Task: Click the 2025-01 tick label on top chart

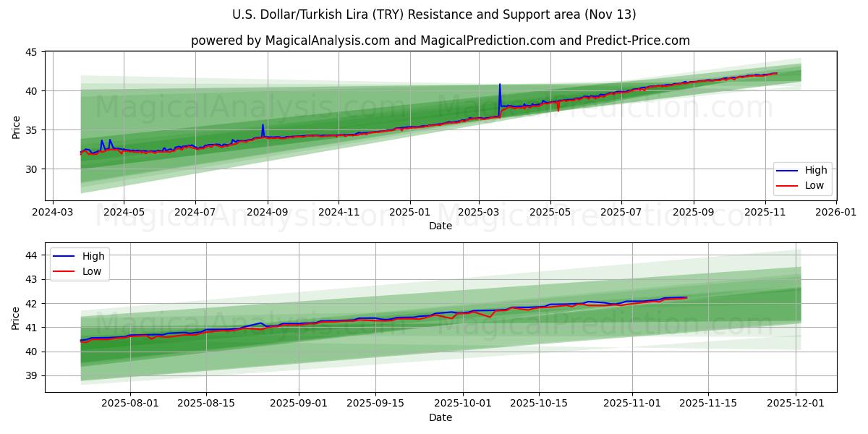Action: 409,213
